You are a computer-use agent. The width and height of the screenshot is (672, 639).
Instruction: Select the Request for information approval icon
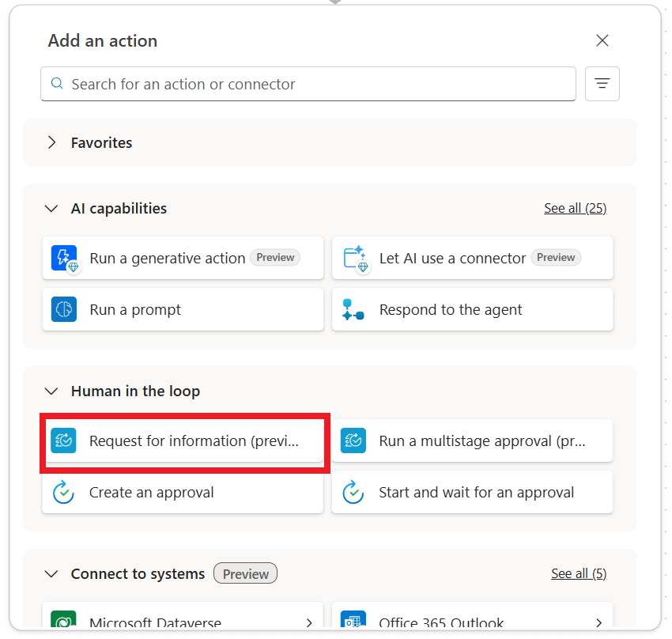[64, 440]
